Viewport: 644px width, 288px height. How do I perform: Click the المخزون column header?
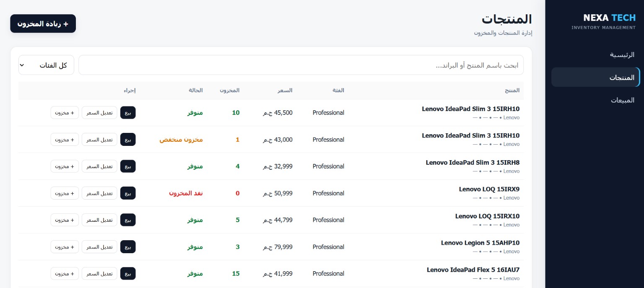click(x=230, y=90)
